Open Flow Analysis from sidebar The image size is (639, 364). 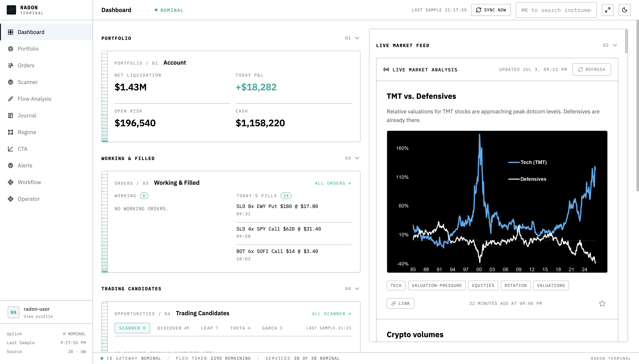tap(46, 99)
